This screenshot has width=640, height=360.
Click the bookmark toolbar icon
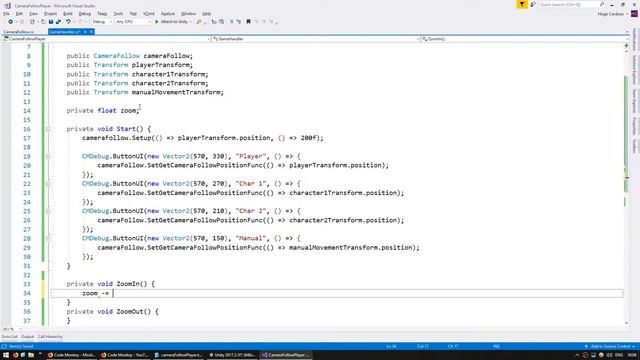coord(248,22)
